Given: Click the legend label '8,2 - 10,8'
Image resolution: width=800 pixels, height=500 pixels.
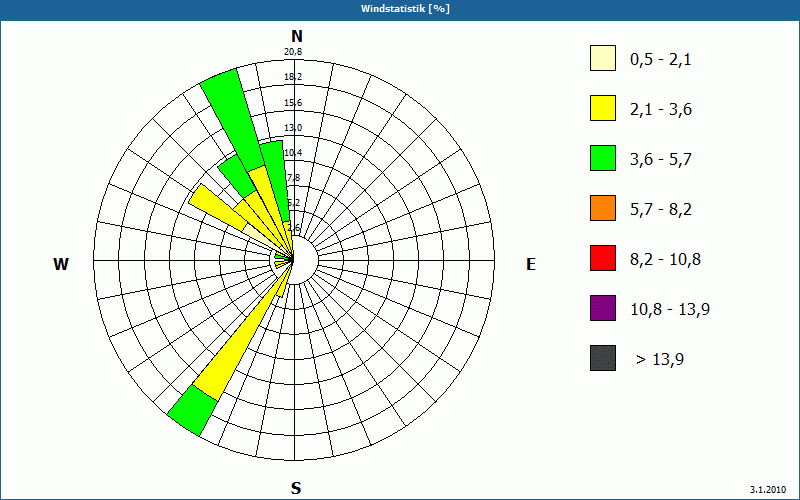Looking at the screenshot, I should 665,260.
